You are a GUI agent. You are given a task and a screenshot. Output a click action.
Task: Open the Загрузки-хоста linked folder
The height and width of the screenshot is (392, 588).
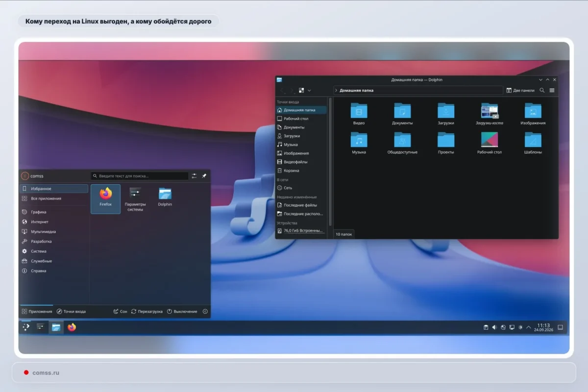click(490, 114)
